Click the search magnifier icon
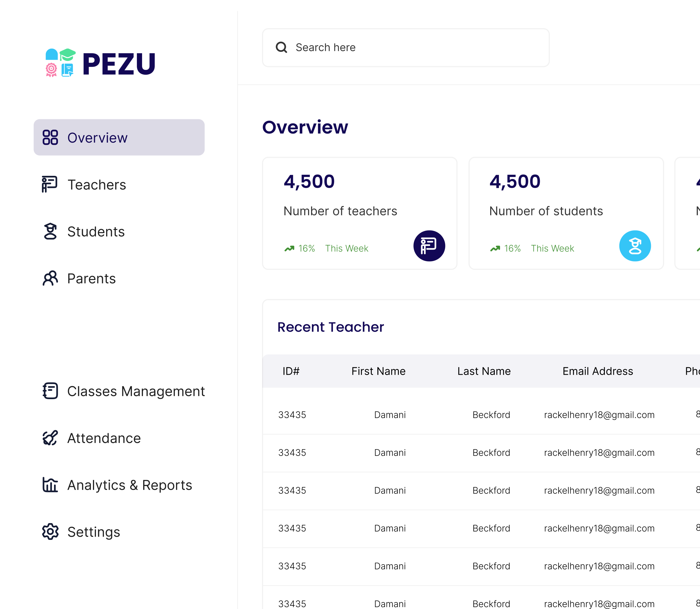The image size is (700, 609). click(281, 47)
